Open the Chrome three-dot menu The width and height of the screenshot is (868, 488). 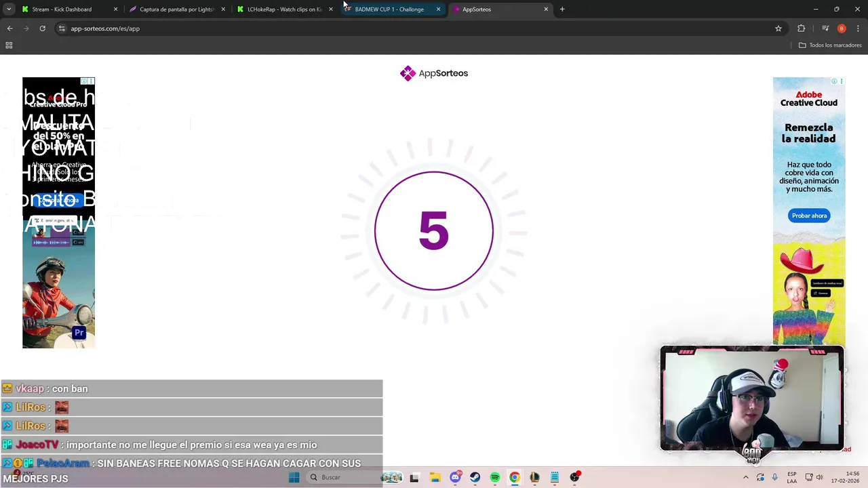(858, 28)
